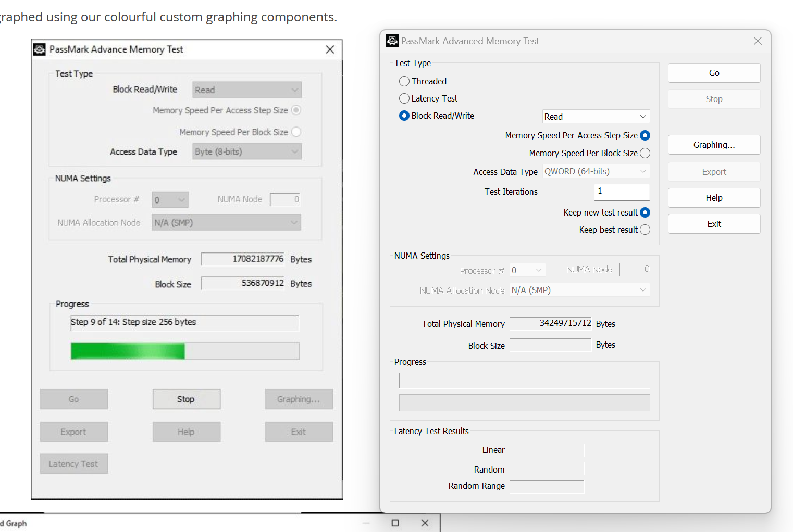
Task: Click the Test Iterations input field
Action: click(x=622, y=192)
